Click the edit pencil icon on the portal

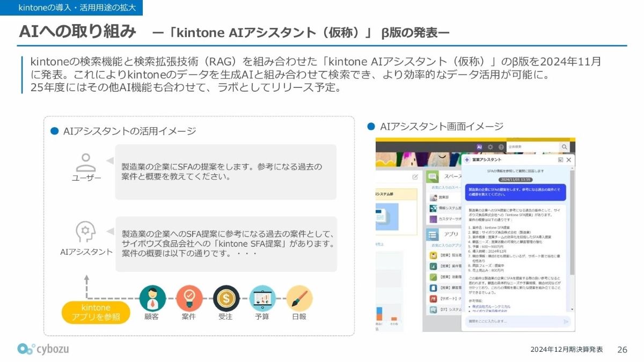pyautogui.click(x=415, y=176)
